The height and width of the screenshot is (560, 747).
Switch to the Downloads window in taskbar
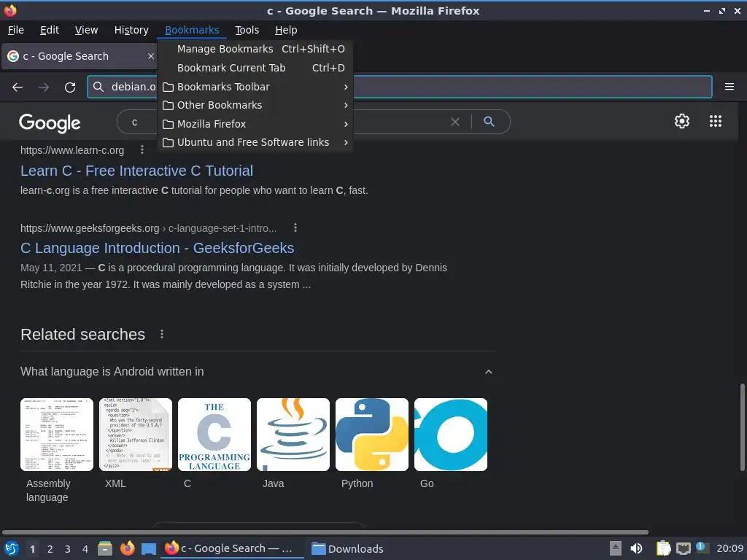coord(347,549)
